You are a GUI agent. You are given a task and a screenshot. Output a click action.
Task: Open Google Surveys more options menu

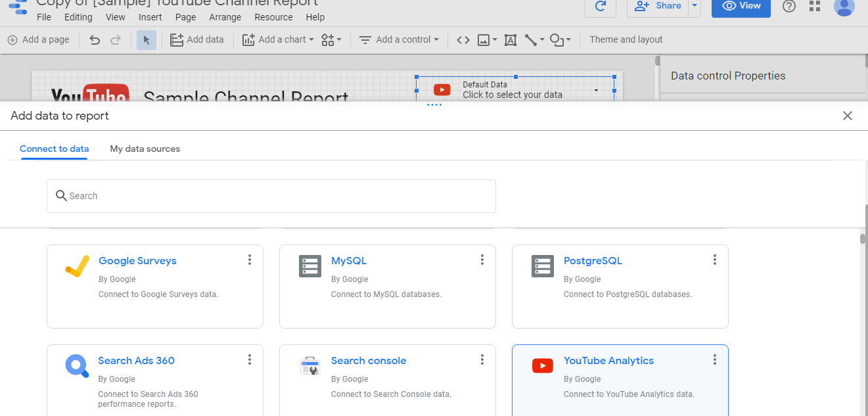coord(250,260)
